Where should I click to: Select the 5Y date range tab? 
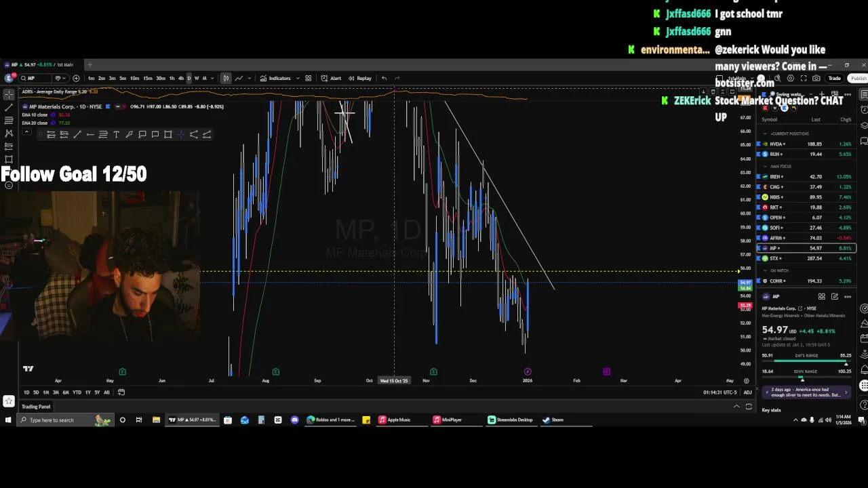(x=97, y=392)
